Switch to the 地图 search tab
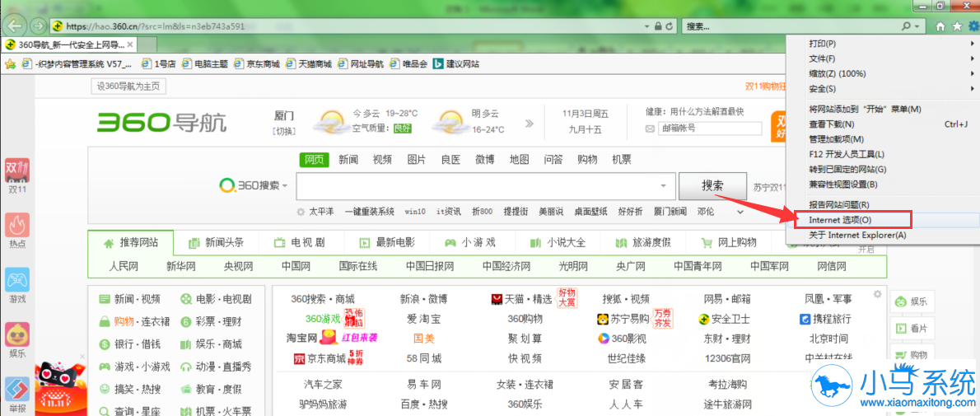This screenshot has height=416, width=980. [519, 159]
